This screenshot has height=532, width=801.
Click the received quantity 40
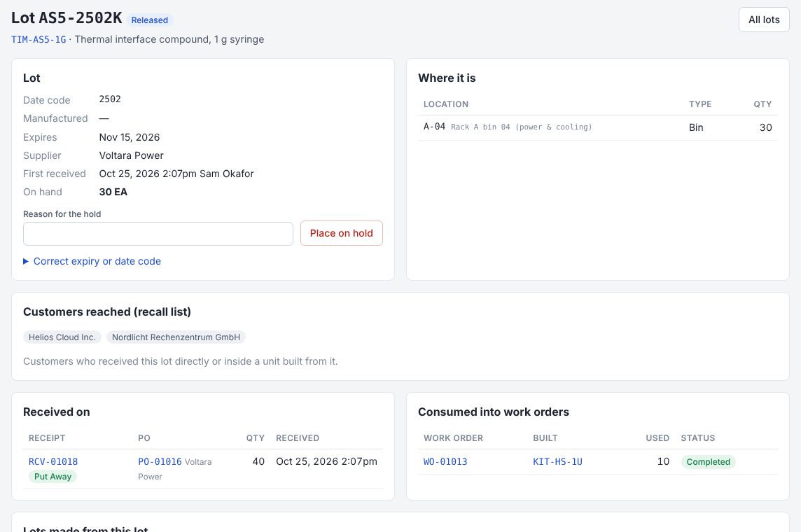pos(258,461)
